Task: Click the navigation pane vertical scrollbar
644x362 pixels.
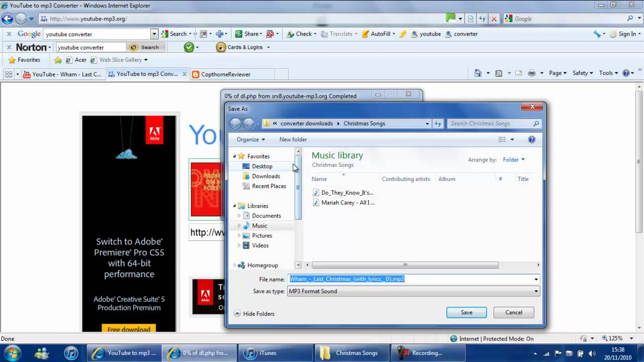Action: pos(298,187)
